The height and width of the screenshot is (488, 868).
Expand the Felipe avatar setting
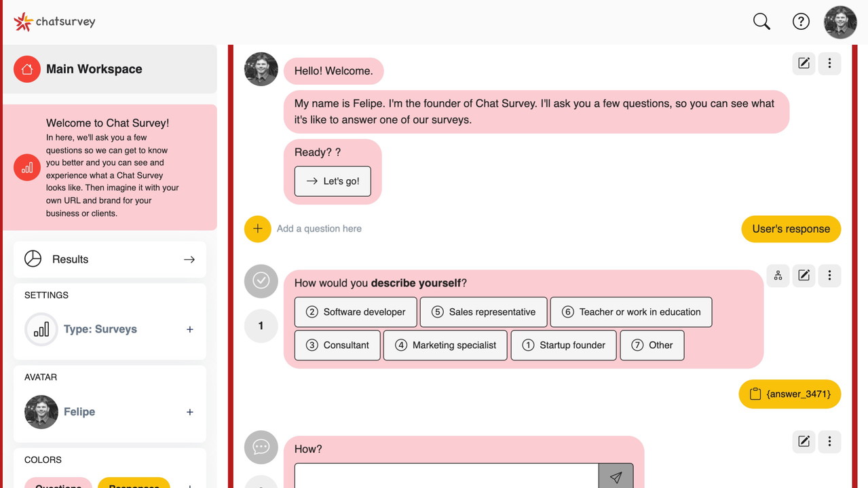coord(189,412)
